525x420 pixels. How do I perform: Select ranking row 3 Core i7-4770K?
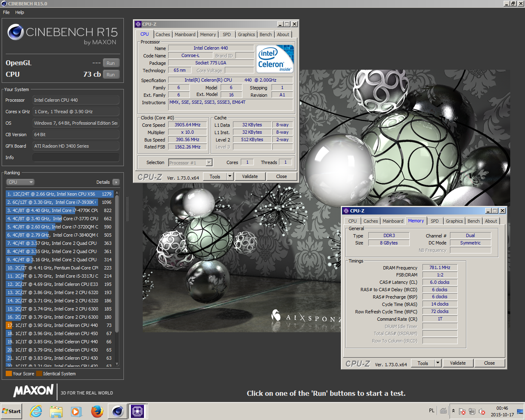59,210
